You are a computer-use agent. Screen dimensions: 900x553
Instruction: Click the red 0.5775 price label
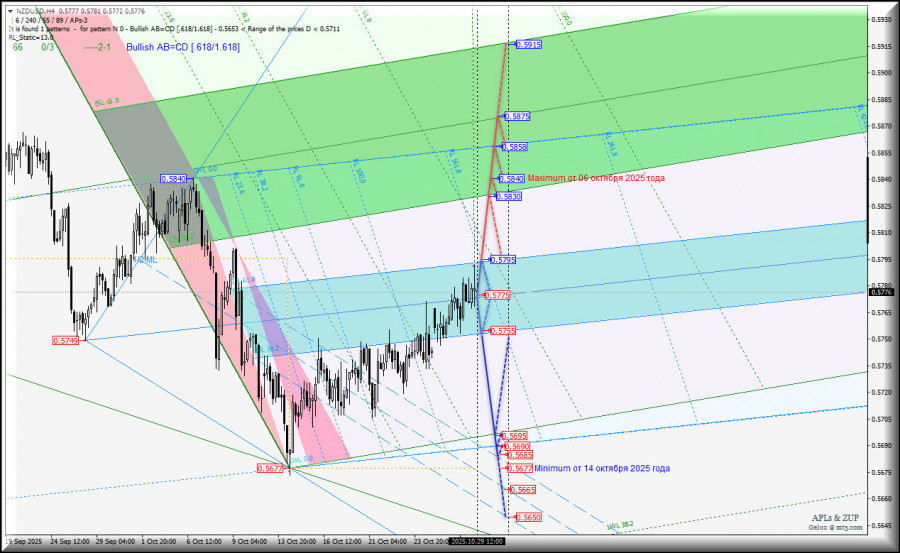pos(497,295)
